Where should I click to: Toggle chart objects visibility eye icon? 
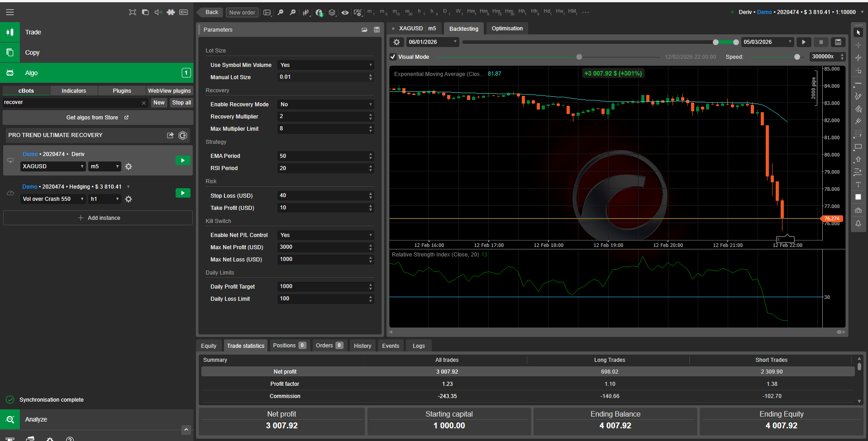pyautogui.click(x=345, y=13)
